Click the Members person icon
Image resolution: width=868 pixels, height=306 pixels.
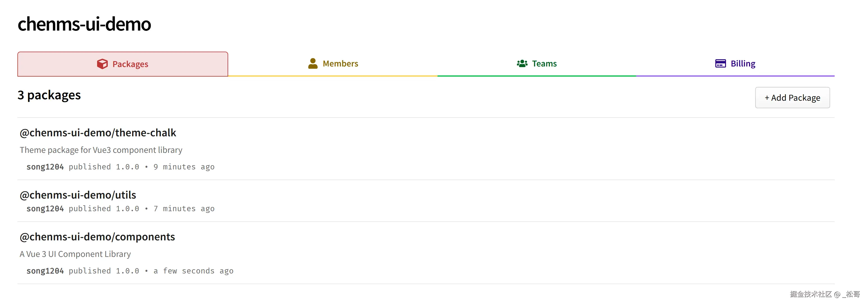(313, 64)
